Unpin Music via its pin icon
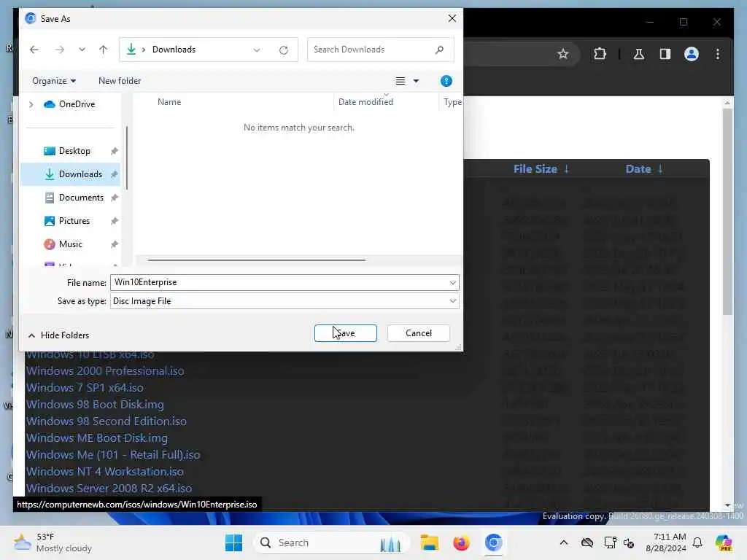Screen dimensions: 747x560 point(115,244)
